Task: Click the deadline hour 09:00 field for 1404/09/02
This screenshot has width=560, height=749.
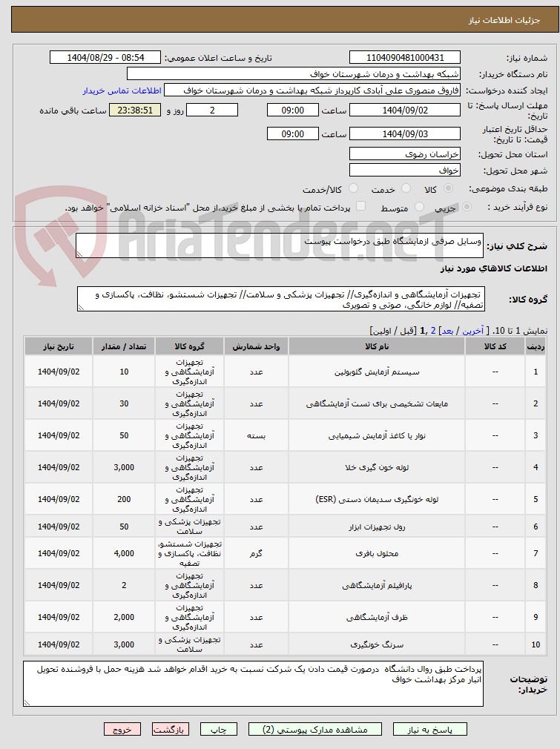Action: (x=292, y=110)
